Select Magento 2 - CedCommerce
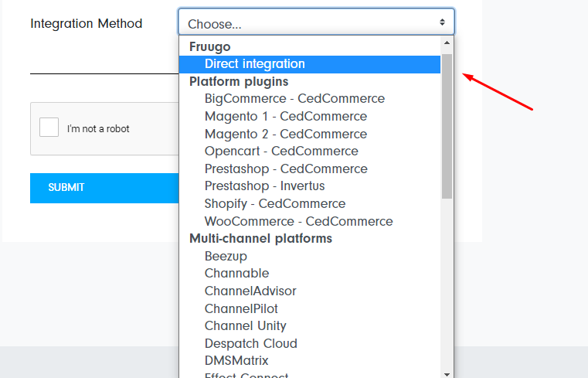The height and width of the screenshot is (378, 588). coord(309,134)
